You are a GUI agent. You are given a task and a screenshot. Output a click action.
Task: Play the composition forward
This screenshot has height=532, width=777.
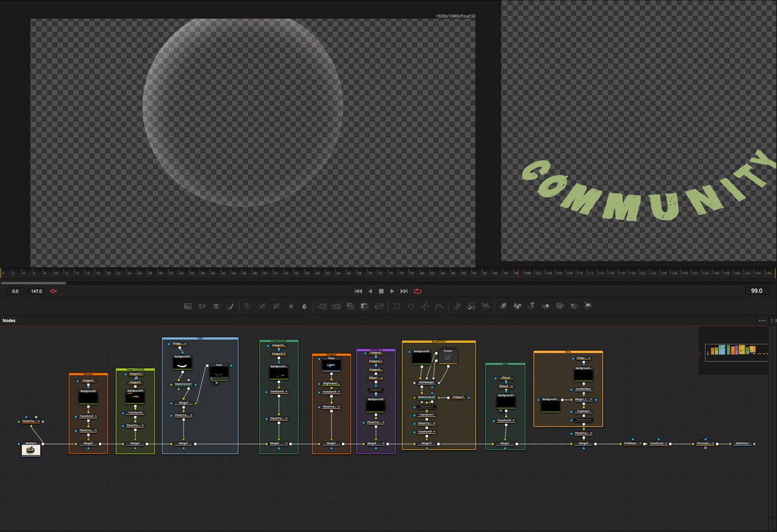point(392,291)
